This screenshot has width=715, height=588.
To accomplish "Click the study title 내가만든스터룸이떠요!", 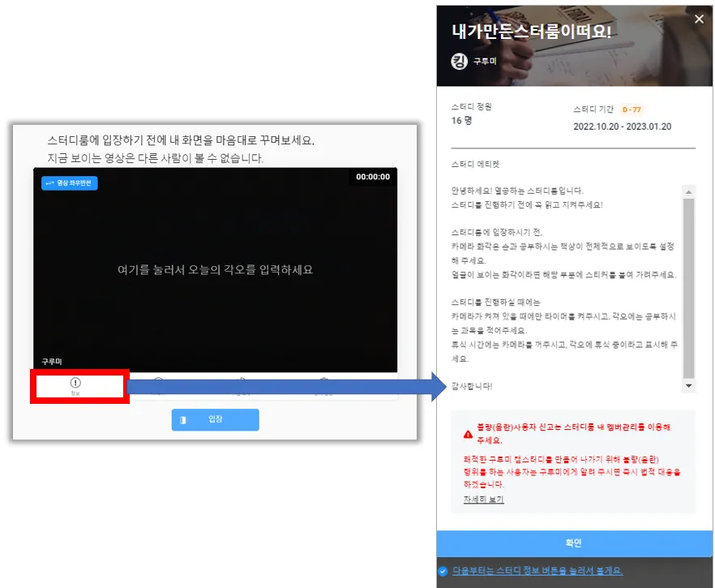I will coord(531,32).
